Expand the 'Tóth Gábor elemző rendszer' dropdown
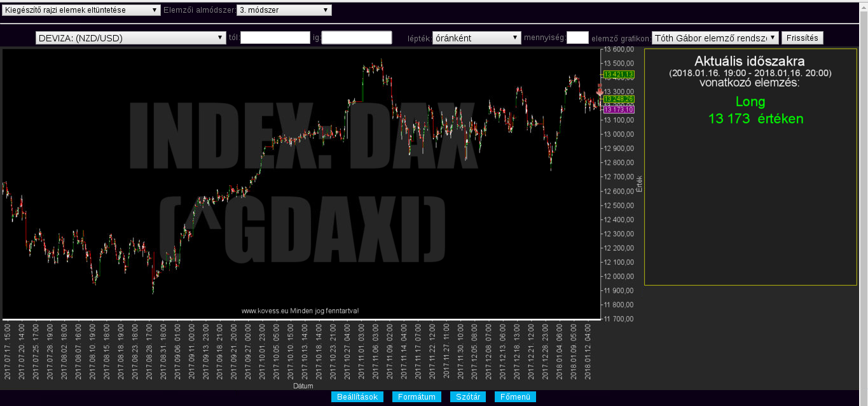The height and width of the screenshot is (406, 868). click(715, 38)
